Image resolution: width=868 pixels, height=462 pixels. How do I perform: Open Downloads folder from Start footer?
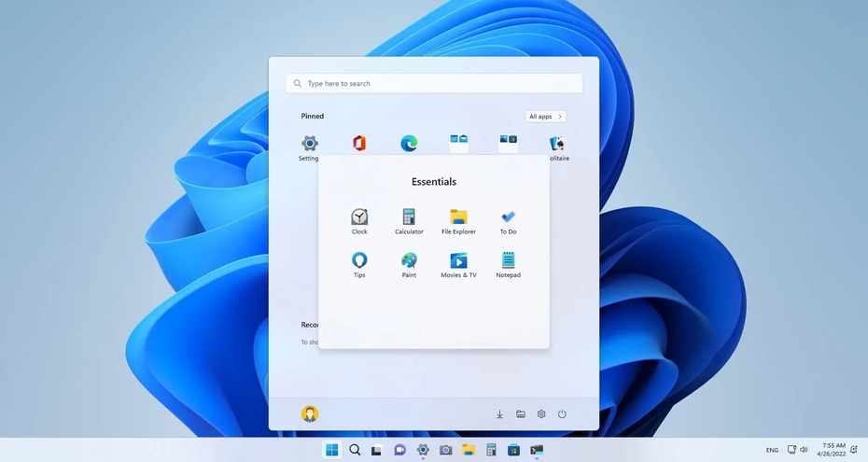499,413
